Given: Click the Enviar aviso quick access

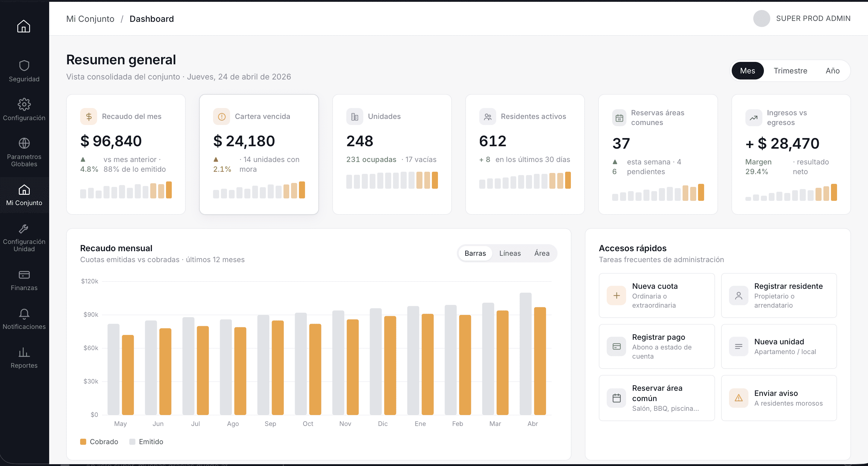Looking at the screenshot, I should [x=778, y=398].
